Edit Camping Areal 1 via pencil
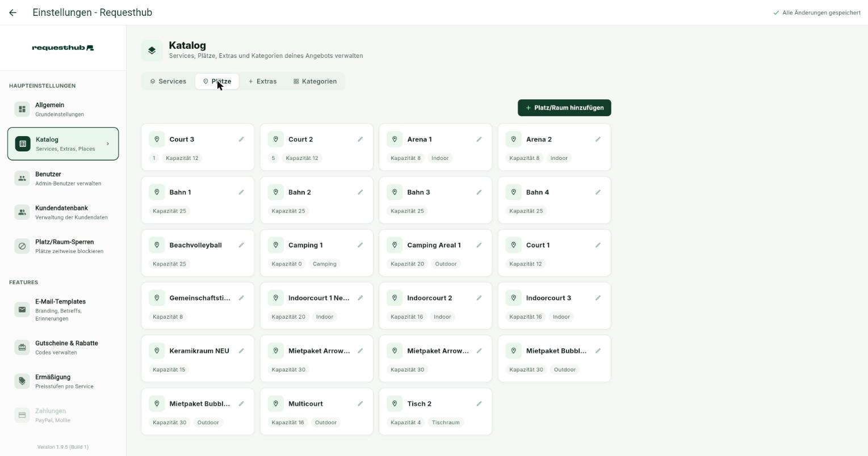Screen dimensions: 868x456 click(x=479, y=245)
